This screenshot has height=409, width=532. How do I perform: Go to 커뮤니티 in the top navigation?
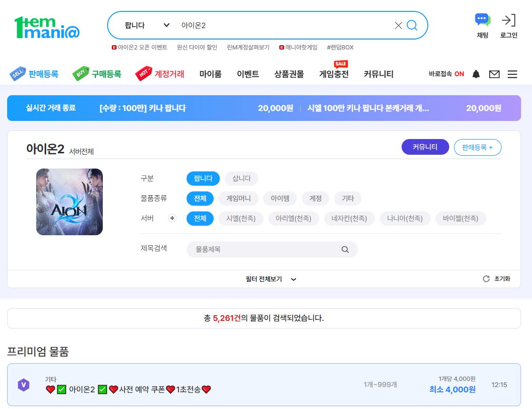coord(379,74)
